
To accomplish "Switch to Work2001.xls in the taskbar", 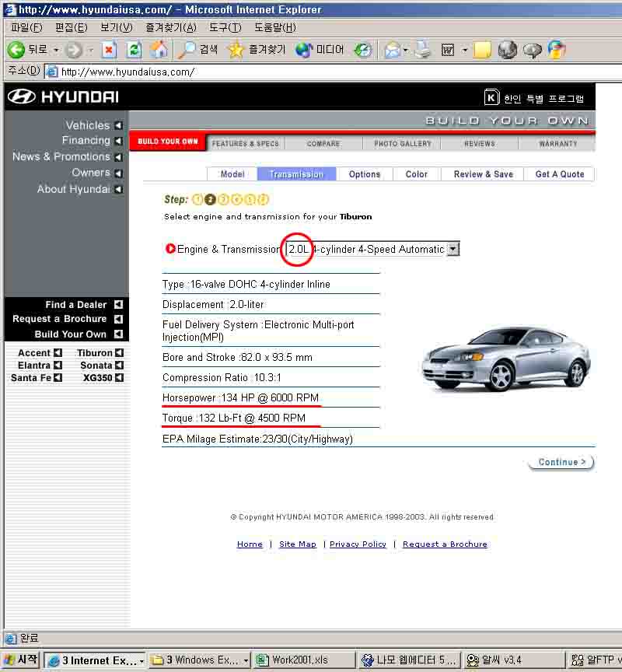I will (x=304, y=660).
